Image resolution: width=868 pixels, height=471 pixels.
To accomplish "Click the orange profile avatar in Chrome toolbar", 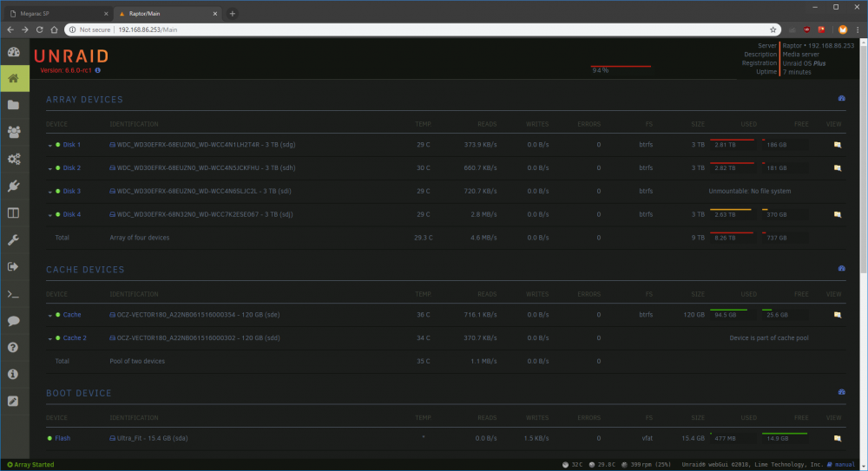I will 843,29.
